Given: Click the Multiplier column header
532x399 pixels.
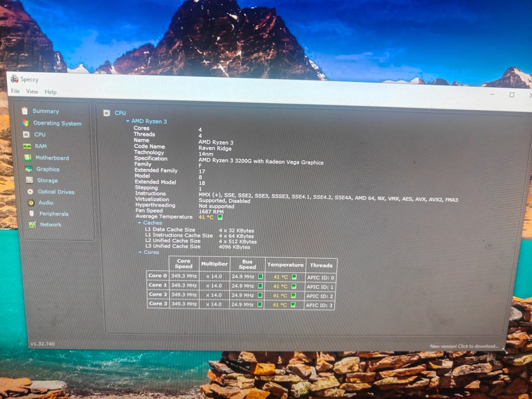Looking at the screenshot, I should coord(214,264).
